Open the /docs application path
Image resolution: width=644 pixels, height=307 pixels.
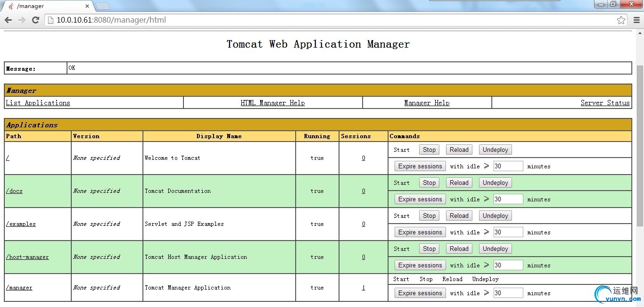pyautogui.click(x=14, y=191)
